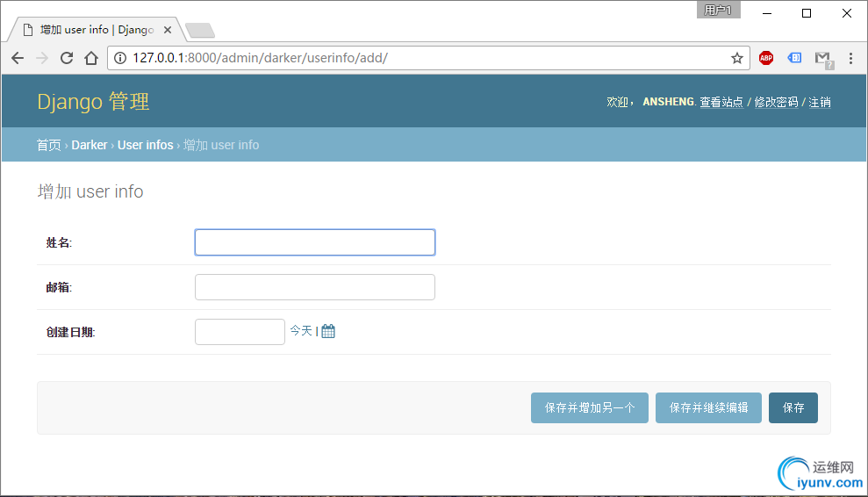Screen dimensions: 868x497
Task: Click the 邮箱 field label
Action: pos(59,287)
